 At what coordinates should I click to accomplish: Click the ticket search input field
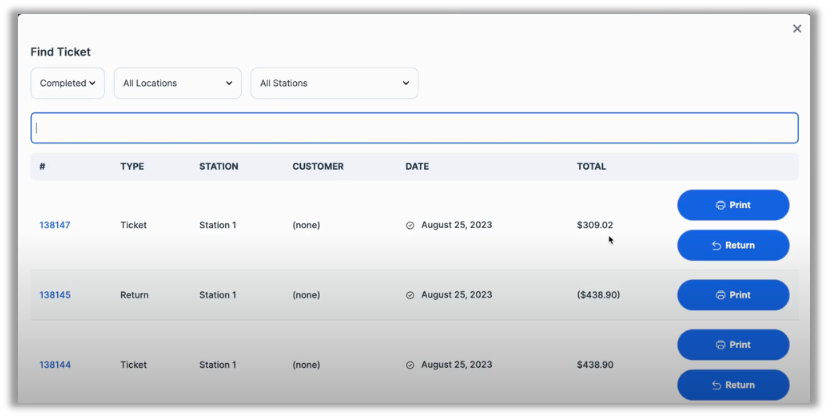coord(414,128)
